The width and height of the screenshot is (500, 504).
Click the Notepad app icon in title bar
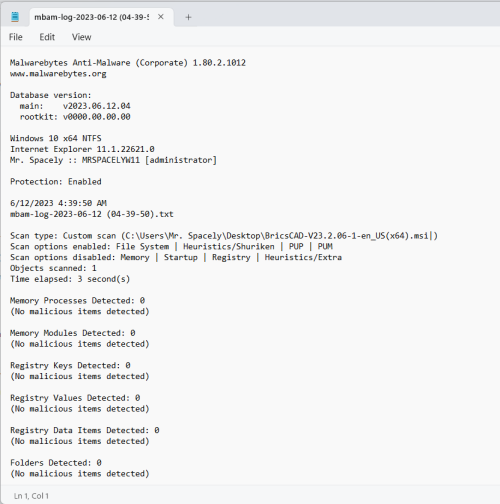(x=15, y=17)
